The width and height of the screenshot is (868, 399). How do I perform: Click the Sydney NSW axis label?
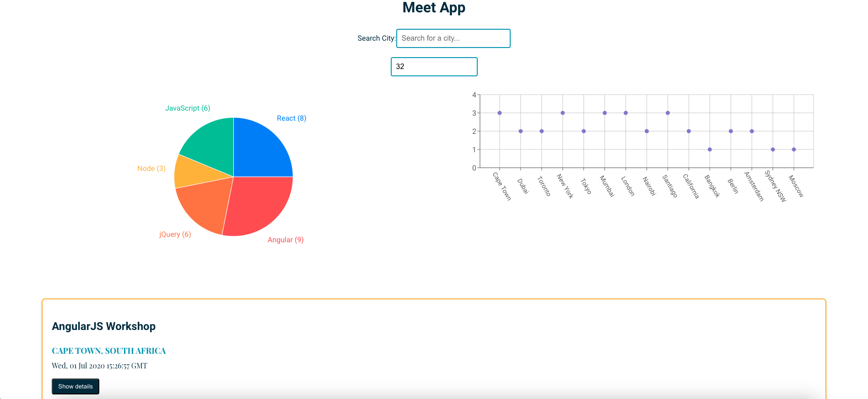[x=776, y=186]
